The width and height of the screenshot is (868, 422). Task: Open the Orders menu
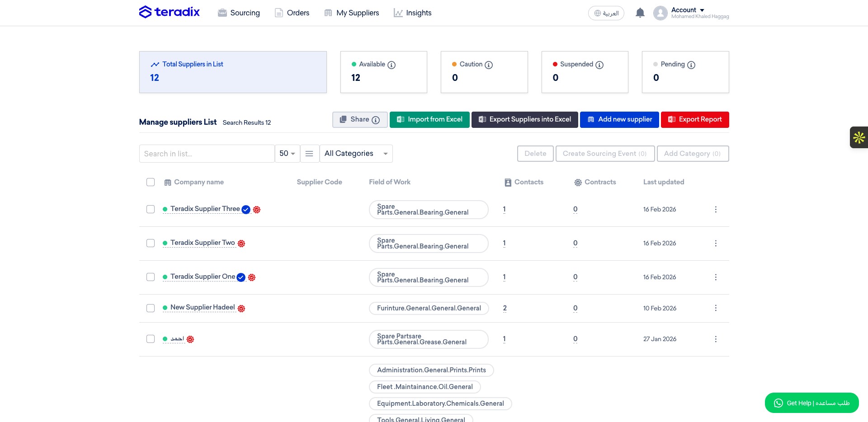pyautogui.click(x=292, y=13)
